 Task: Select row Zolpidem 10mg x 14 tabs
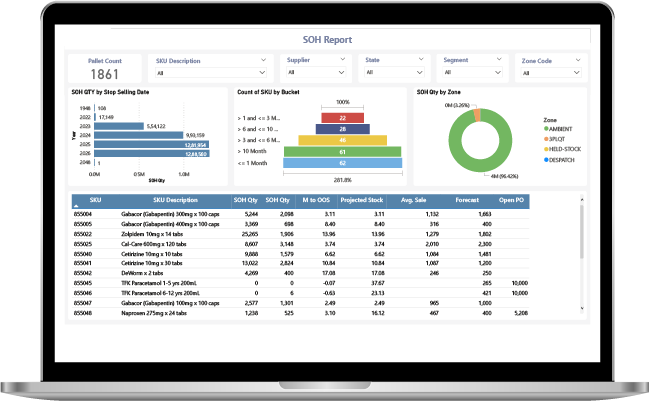(x=300, y=234)
